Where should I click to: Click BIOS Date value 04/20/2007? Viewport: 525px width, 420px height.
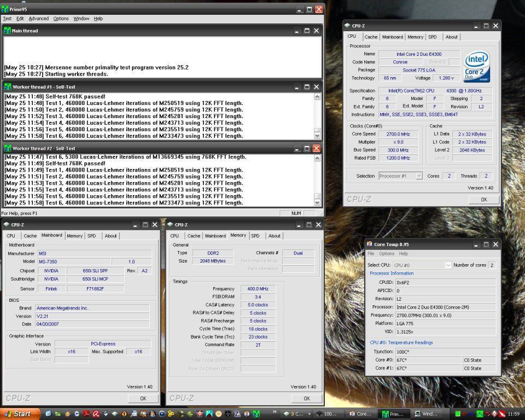click(92, 324)
